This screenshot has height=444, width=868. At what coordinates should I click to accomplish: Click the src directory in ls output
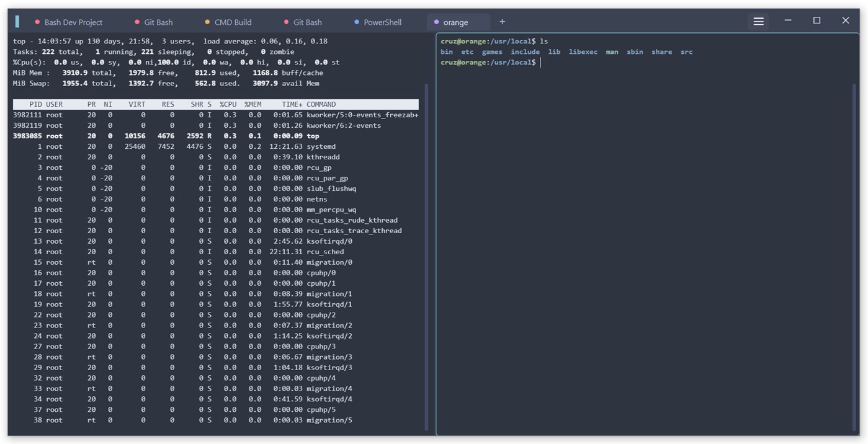687,52
